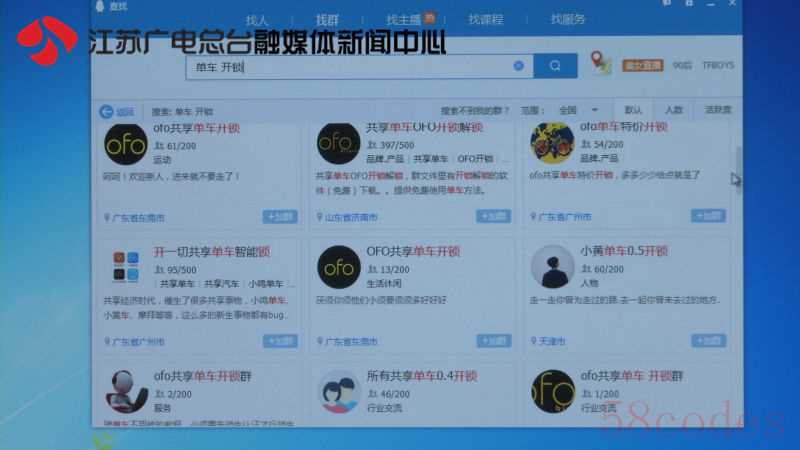The height and width of the screenshot is (450, 800).
Task: Open the 所有共享单车0.4开锁 title
Action: (421, 376)
